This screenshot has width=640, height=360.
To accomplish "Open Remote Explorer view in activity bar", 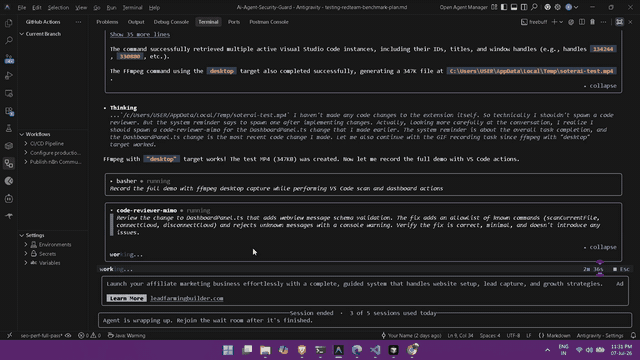I will tap(9, 93).
